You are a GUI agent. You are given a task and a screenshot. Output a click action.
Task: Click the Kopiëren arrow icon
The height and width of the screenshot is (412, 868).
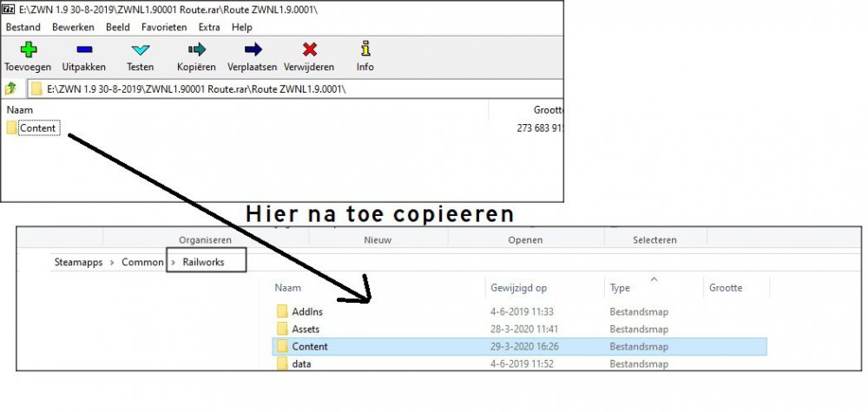[196, 49]
